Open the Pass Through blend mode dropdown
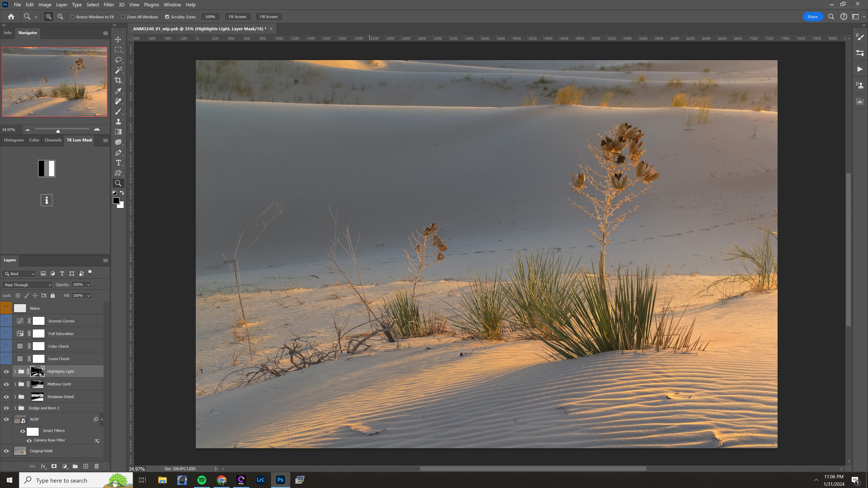Screen dimensions: 868x488 click(27, 285)
